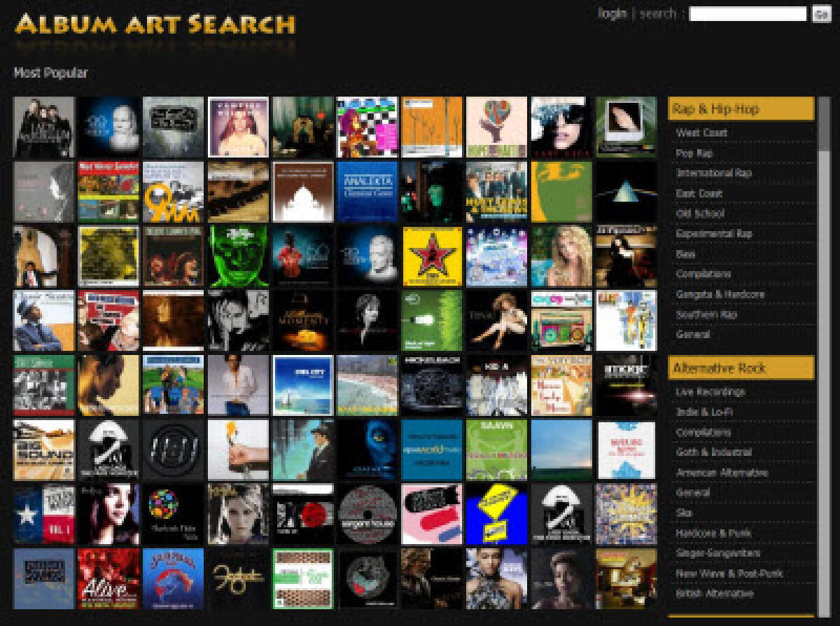Open the Bass genre link

pos(685,254)
